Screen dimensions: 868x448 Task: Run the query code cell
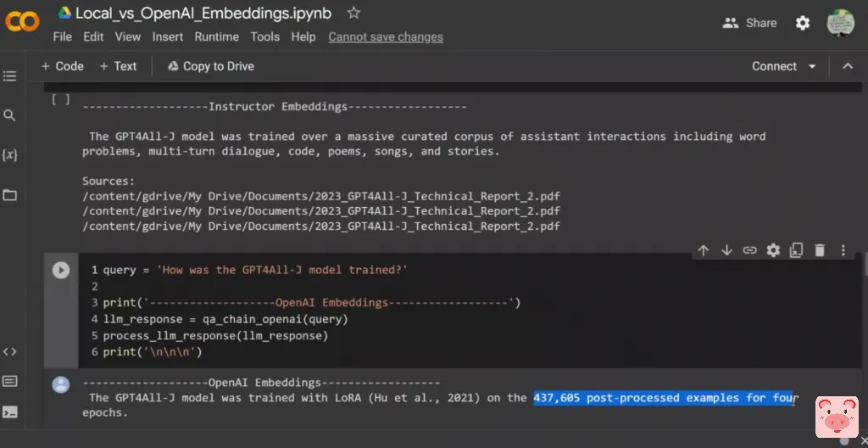point(61,270)
